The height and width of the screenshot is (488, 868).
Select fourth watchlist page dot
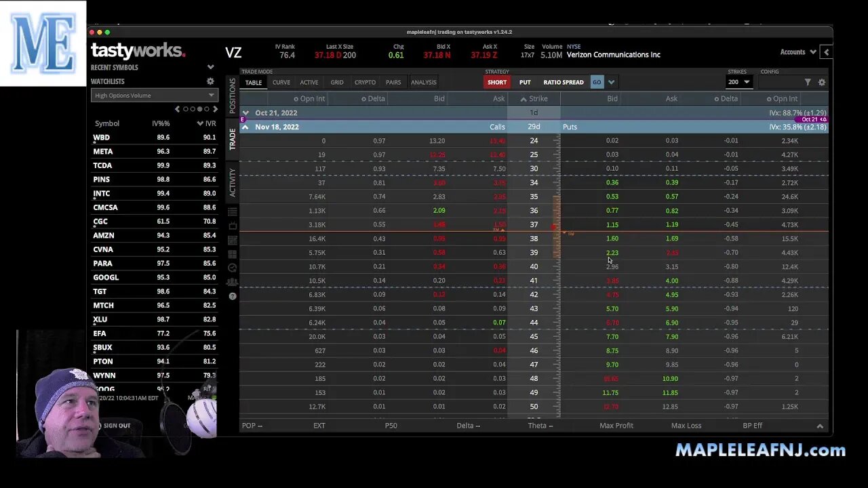208,109
